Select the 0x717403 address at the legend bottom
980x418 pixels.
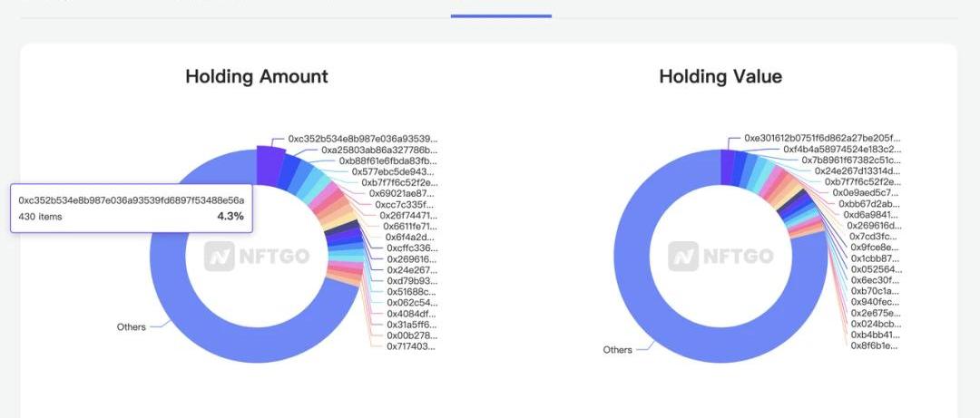[x=412, y=345]
